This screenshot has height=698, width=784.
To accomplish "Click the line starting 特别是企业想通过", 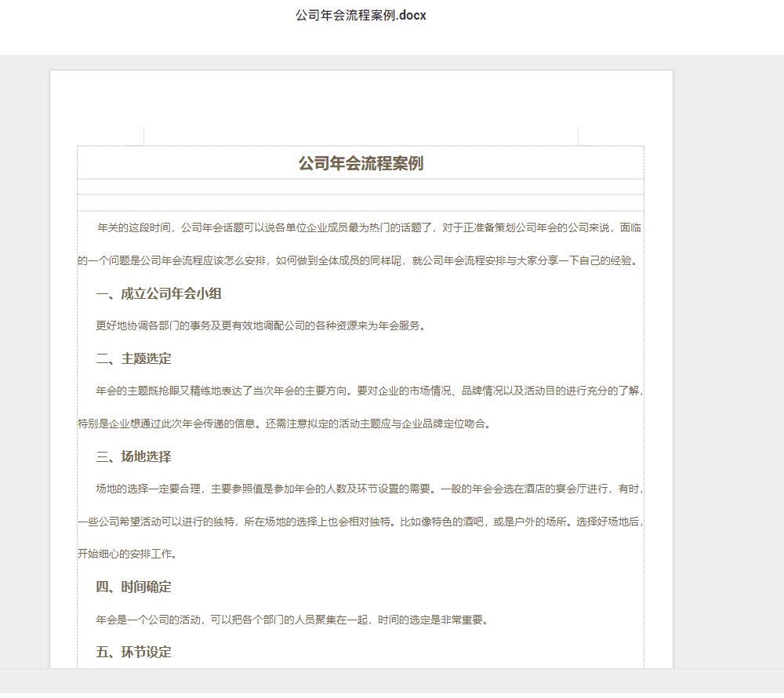I will pyautogui.click(x=285, y=424).
